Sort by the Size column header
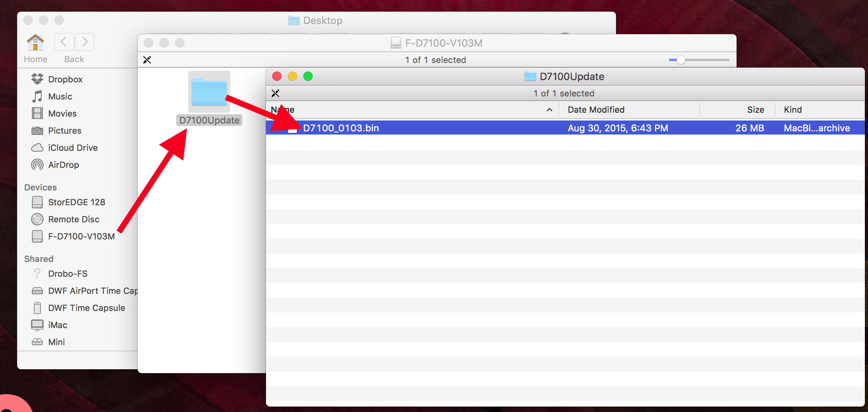868x412 pixels. click(737, 110)
